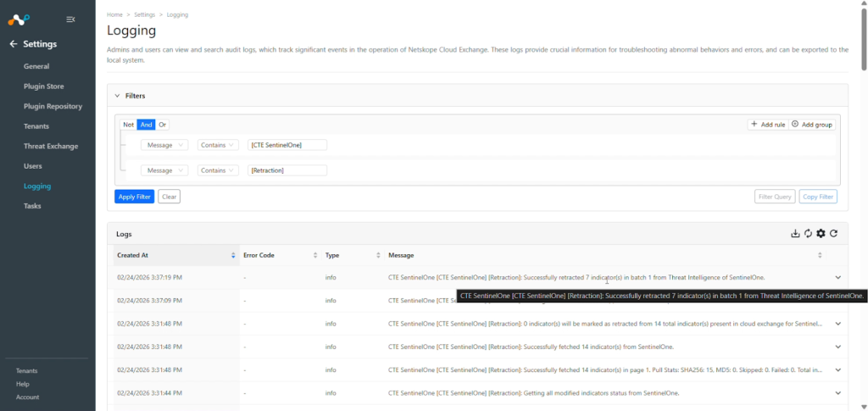
Task: Select the Not filter operator
Action: (129, 125)
